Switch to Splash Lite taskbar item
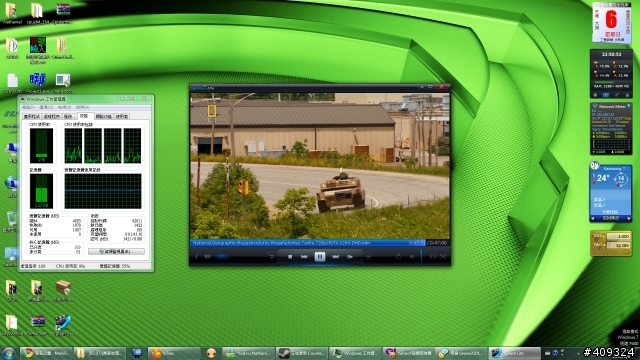Screen dimensions: 640x360 pyautogui.click(x=515, y=353)
